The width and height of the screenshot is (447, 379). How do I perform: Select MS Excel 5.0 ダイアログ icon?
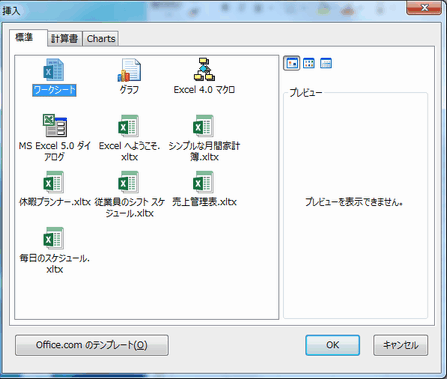pyautogui.click(x=55, y=126)
